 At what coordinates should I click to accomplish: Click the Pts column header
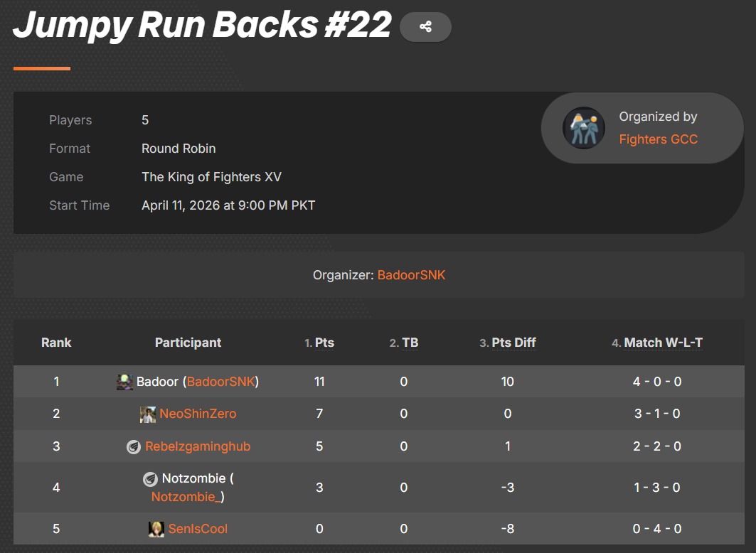(324, 343)
